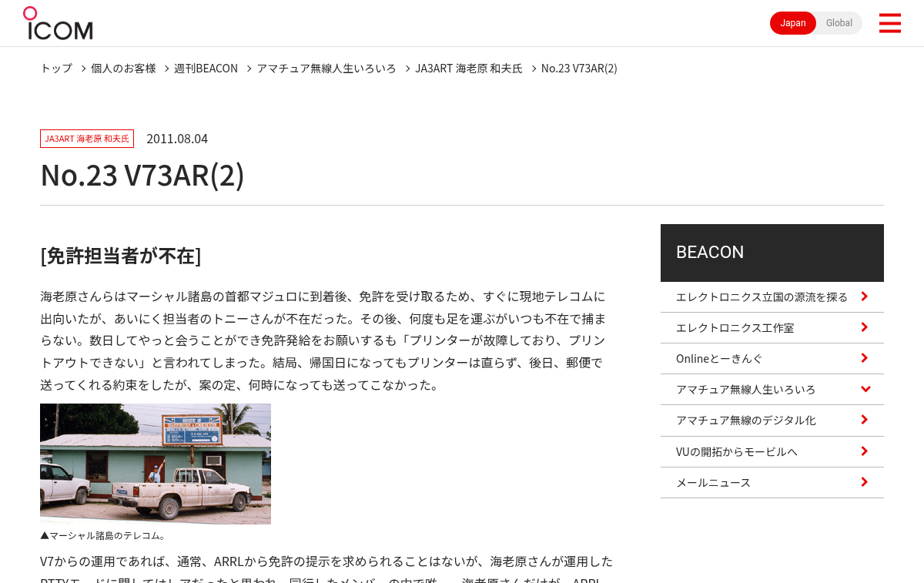The image size is (924, 583).
Task: Open エレクトロニクス工作室 sidebar item
Action: coord(772,327)
